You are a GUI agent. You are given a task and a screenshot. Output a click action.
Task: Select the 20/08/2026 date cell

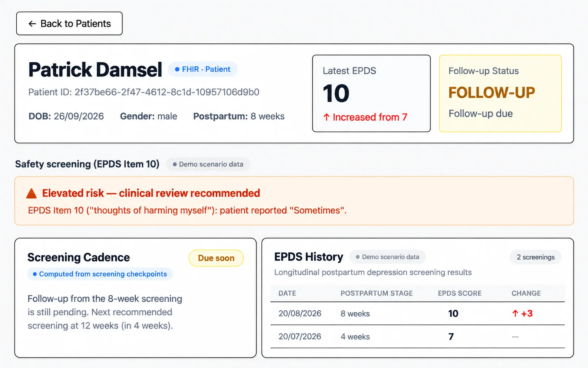click(x=300, y=313)
